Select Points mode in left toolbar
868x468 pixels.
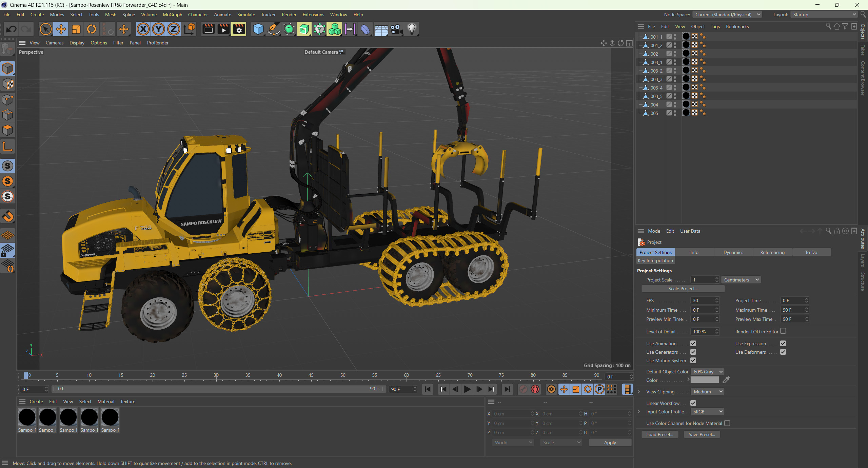(8, 100)
